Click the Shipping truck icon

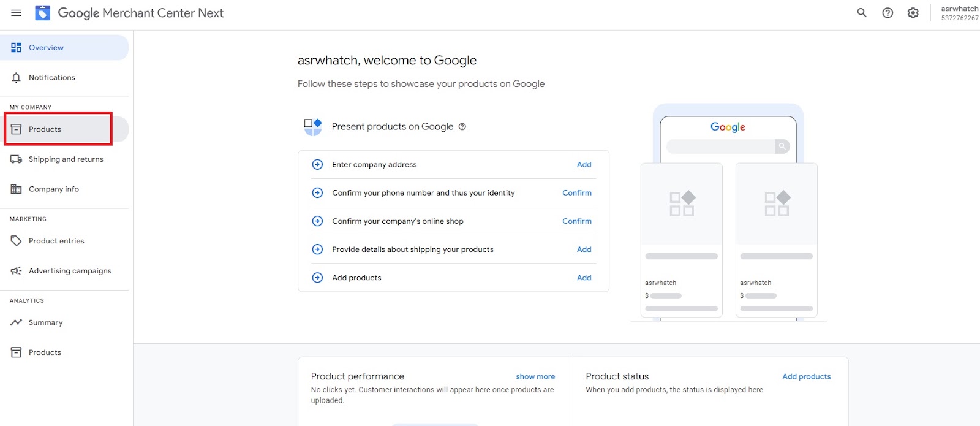click(x=17, y=159)
